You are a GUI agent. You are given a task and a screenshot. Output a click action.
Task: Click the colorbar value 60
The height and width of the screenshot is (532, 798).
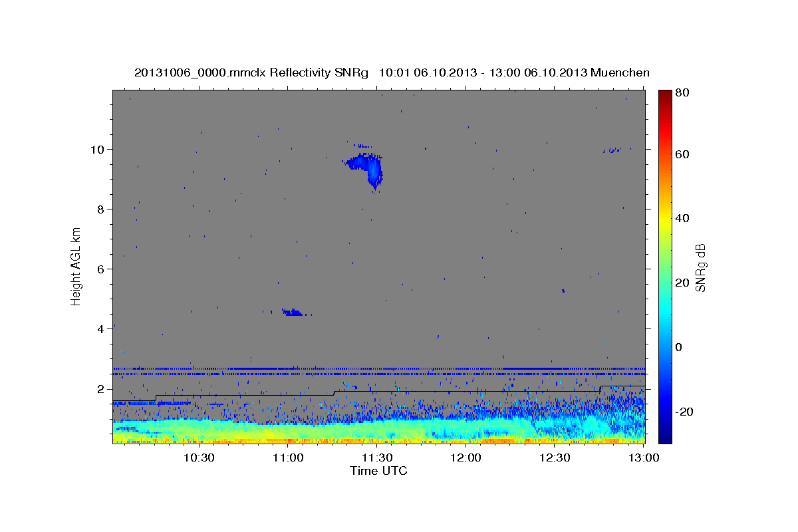pos(682,154)
